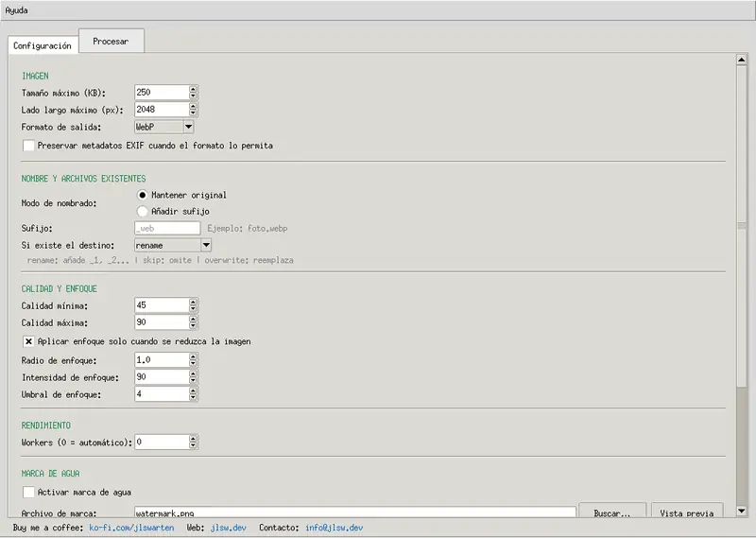The width and height of the screenshot is (756, 538).
Task: Increase Radio de enfoque with up arrow
Action: pyautogui.click(x=194, y=356)
